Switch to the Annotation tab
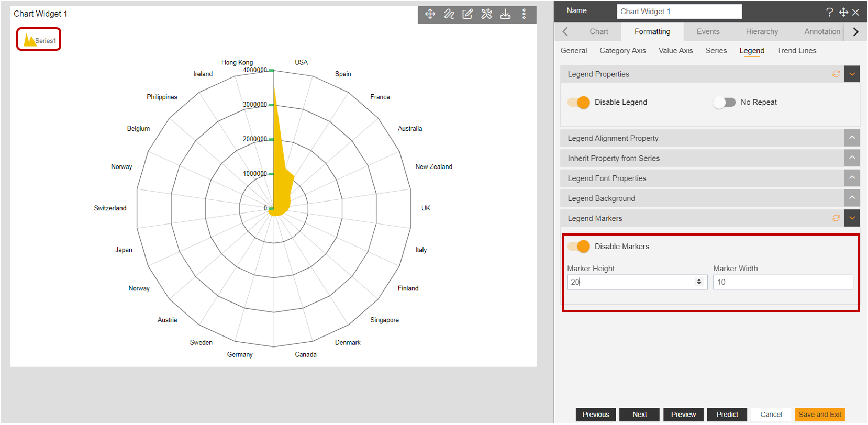868x425 pixels. (x=822, y=31)
